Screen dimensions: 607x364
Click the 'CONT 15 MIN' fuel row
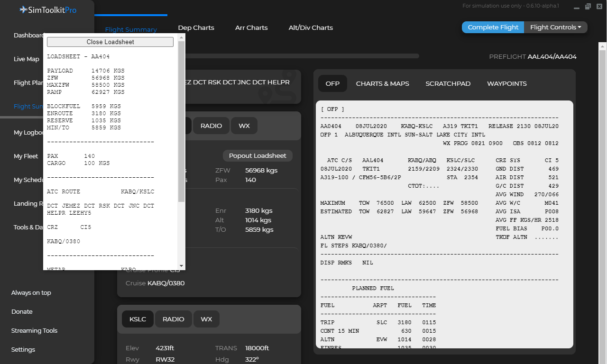point(378,331)
